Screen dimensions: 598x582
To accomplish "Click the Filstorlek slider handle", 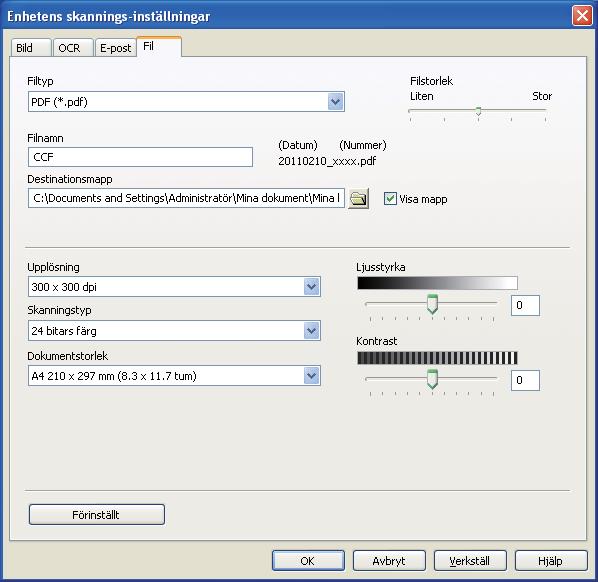I will (x=478, y=111).
